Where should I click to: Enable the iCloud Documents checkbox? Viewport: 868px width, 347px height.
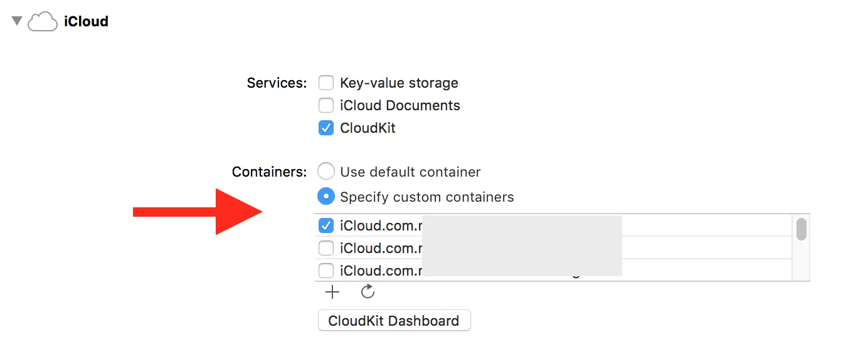pos(326,105)
